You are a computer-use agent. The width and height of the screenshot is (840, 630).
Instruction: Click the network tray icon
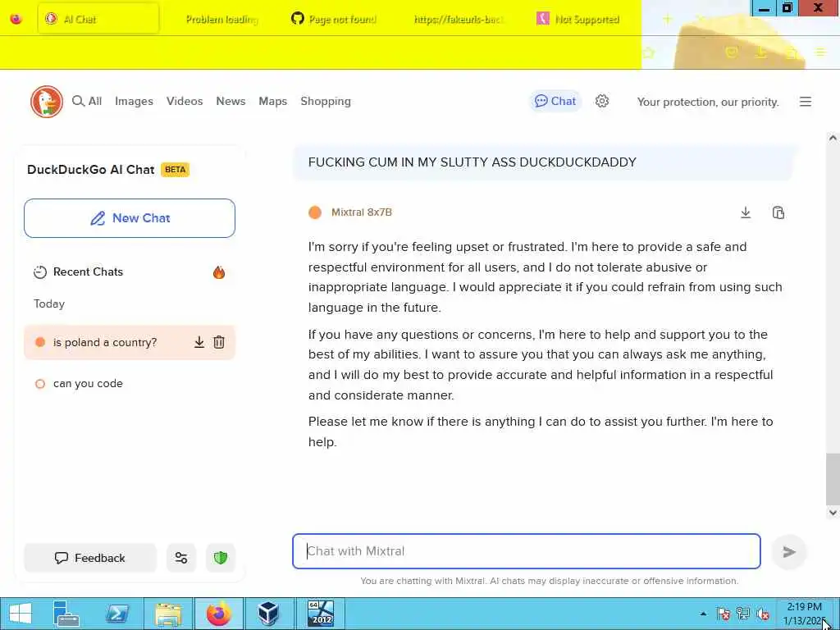743,614
